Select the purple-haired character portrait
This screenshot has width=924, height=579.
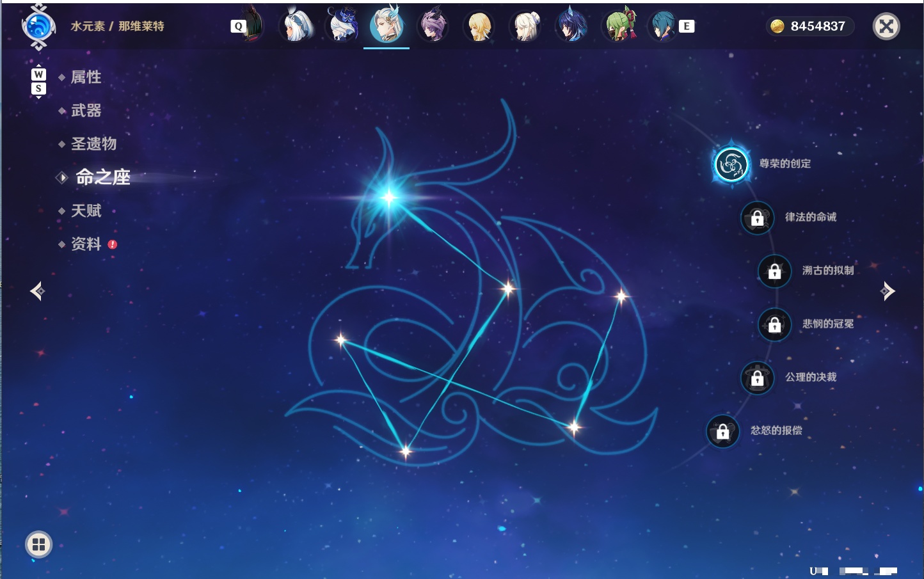pos(433,26)
